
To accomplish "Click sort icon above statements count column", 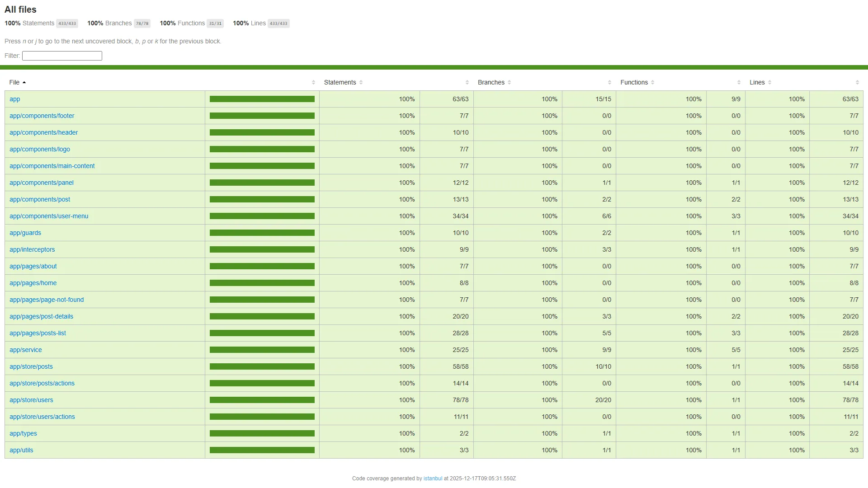I will 467,82.
